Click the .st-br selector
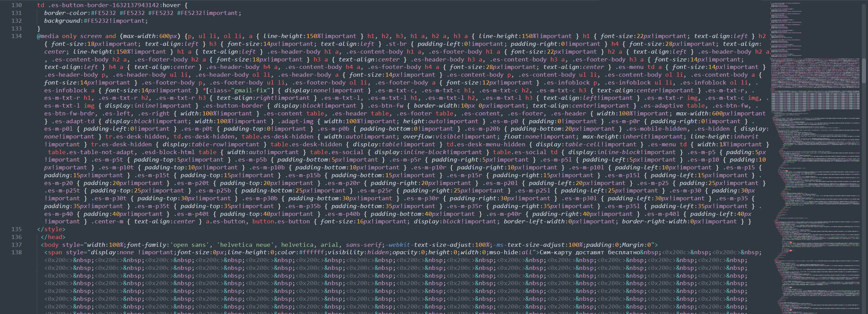The width and height of the screenshot is (868, 314). coord(396,44)
